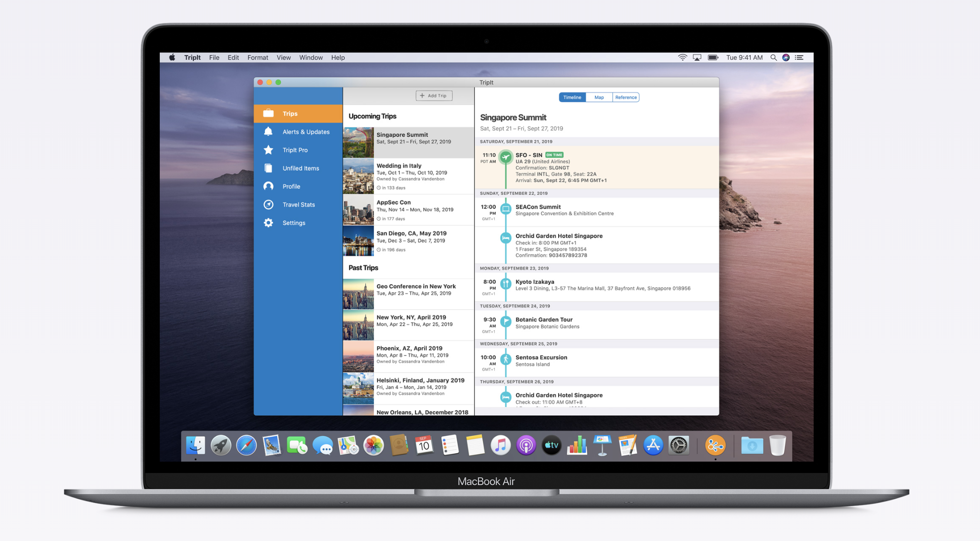Click Orchid Garden Hotel check-out bed icon
This screenshot has width=980, height=541.
coord(506,397)
